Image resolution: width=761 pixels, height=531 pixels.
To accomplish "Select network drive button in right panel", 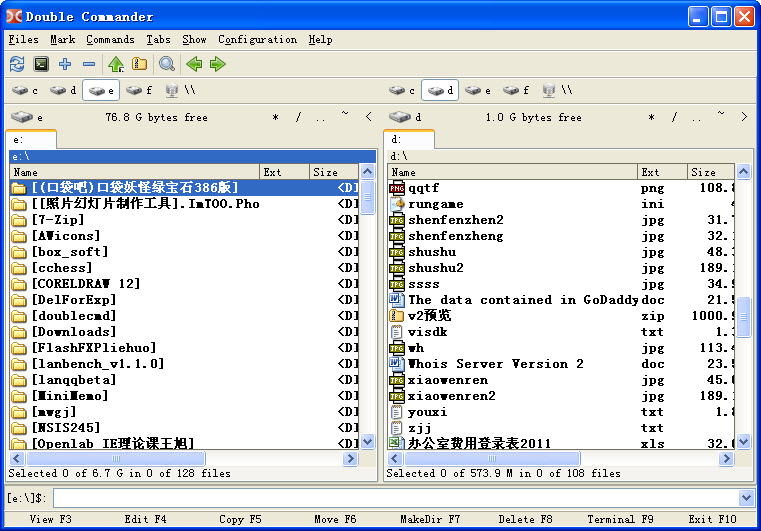I will point(557,90).
